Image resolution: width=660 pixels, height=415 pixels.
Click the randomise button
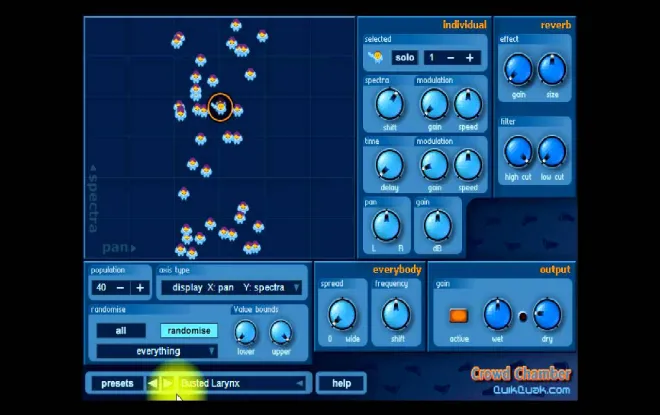pyautogui.click(x=189, y=331)
